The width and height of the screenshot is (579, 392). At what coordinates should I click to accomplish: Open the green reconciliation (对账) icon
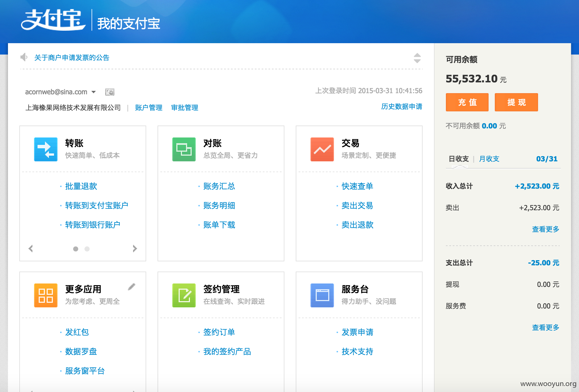click(x=184, y=149)
